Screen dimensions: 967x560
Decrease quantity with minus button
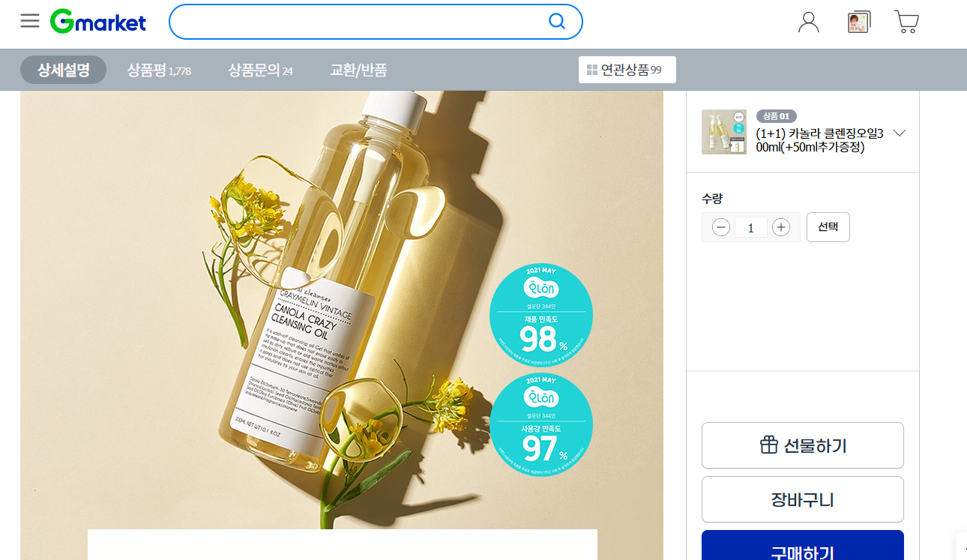click(x=721, y=227)
